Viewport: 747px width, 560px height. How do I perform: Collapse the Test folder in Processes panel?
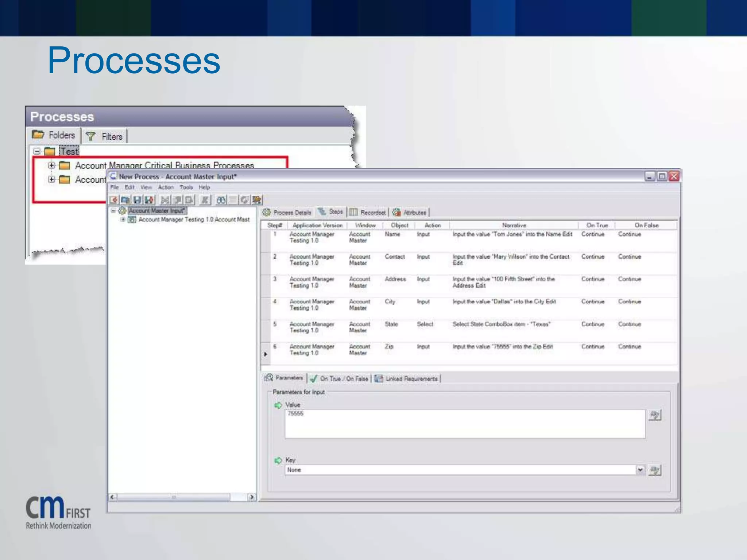point(37,151)
